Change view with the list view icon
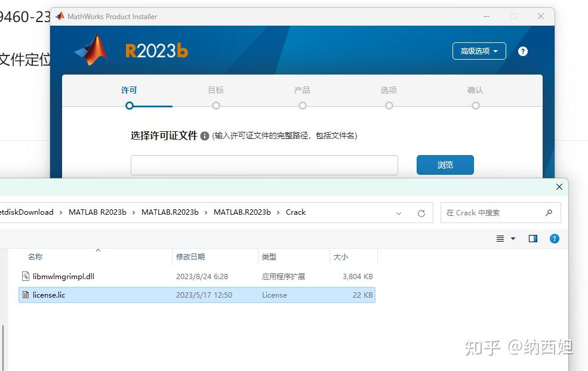The image size is (588, 371). click(x=500, y=239)
